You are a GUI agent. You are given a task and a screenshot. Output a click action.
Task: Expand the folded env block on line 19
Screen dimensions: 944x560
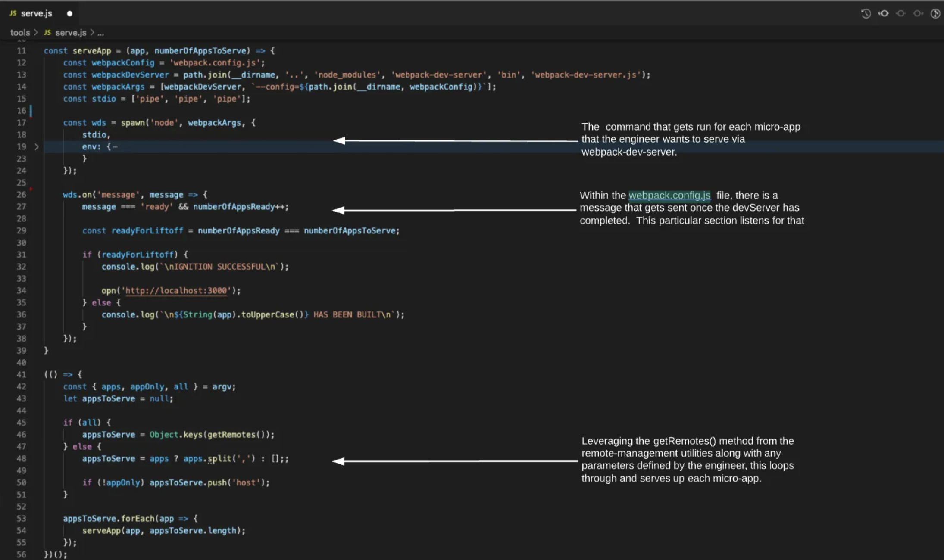tap(37, 147)
